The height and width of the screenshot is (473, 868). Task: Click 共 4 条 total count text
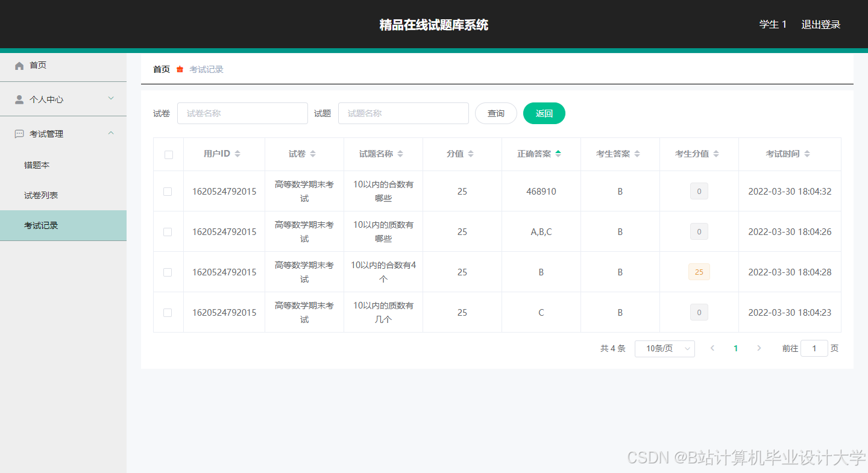pyautogui.click(x=613, y=348)
